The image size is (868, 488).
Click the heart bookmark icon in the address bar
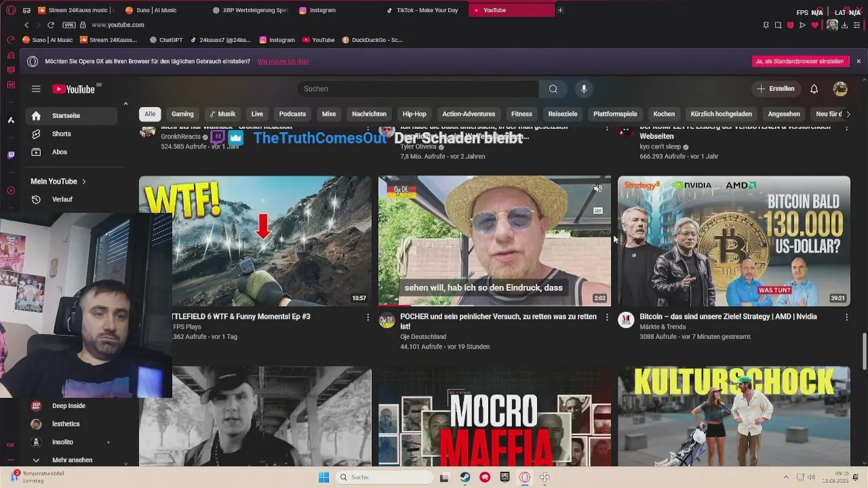click(x=815, y=25)
